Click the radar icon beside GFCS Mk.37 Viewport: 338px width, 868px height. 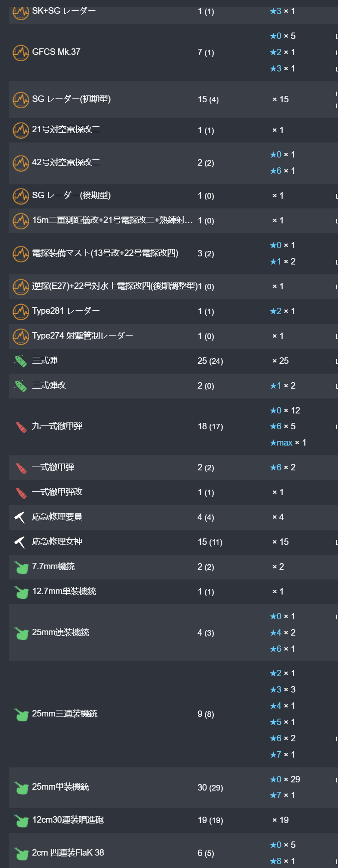(x=21, y=53)
